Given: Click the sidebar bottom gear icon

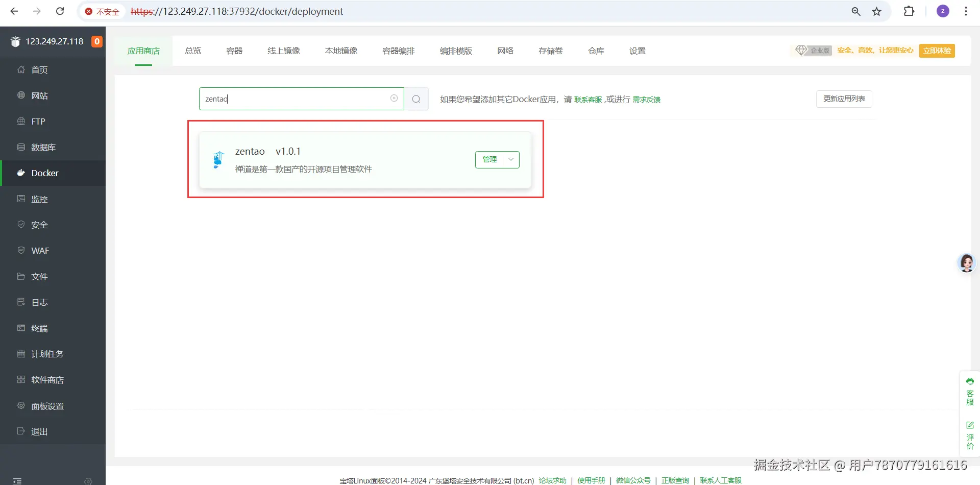Looking at the screenshot, I should (88, 481).
